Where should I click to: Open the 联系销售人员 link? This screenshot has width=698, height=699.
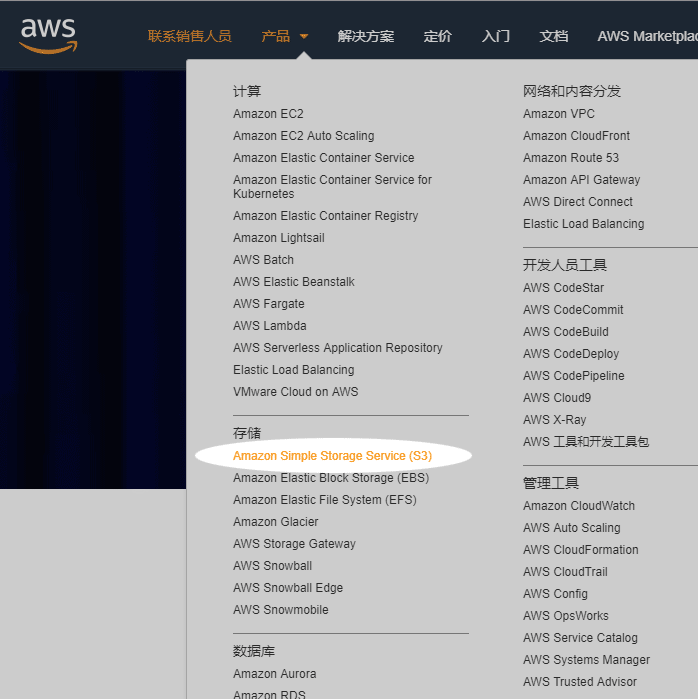pyautogui.click(x=189, y=36)
